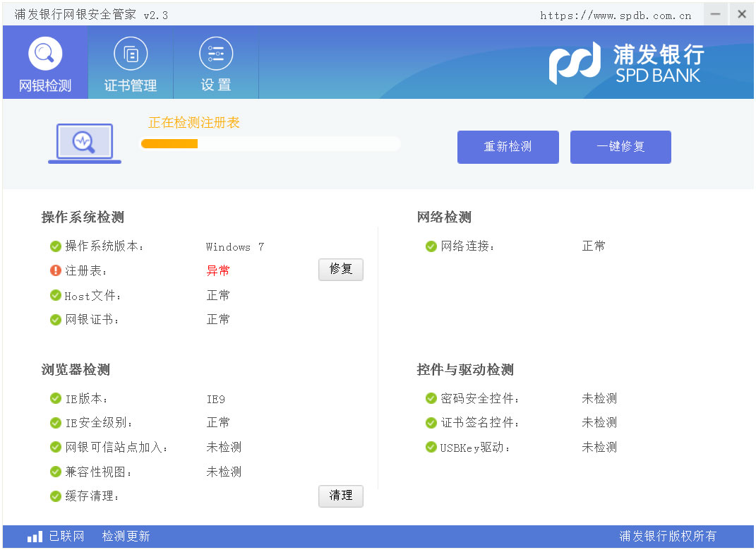Click 未检测 value for 密码安全控件
Viewport: 756px width, 550px height.
pyautogui.click(x=599, y=398)
